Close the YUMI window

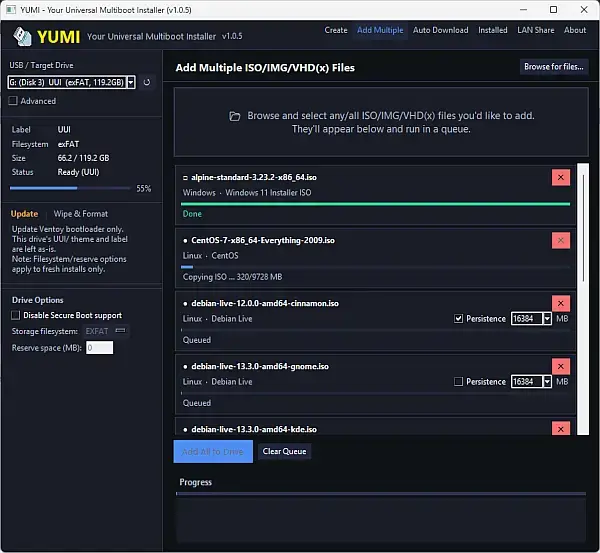pos(584,10)
